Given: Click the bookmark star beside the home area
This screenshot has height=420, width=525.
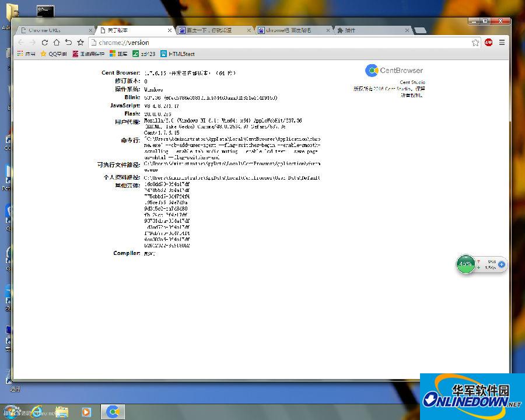Looking at the screenshot, I should coord(80,43).
